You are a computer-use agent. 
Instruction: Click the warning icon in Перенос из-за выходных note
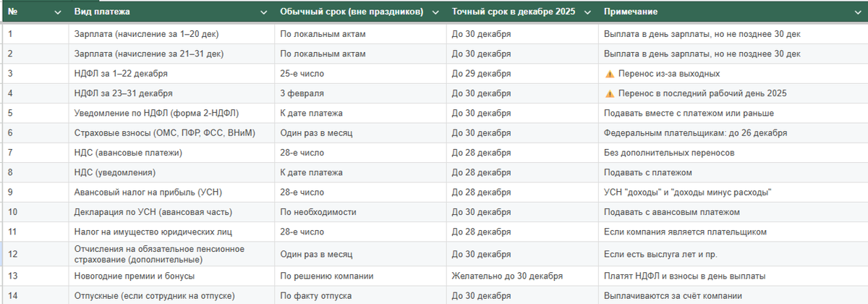609,74
